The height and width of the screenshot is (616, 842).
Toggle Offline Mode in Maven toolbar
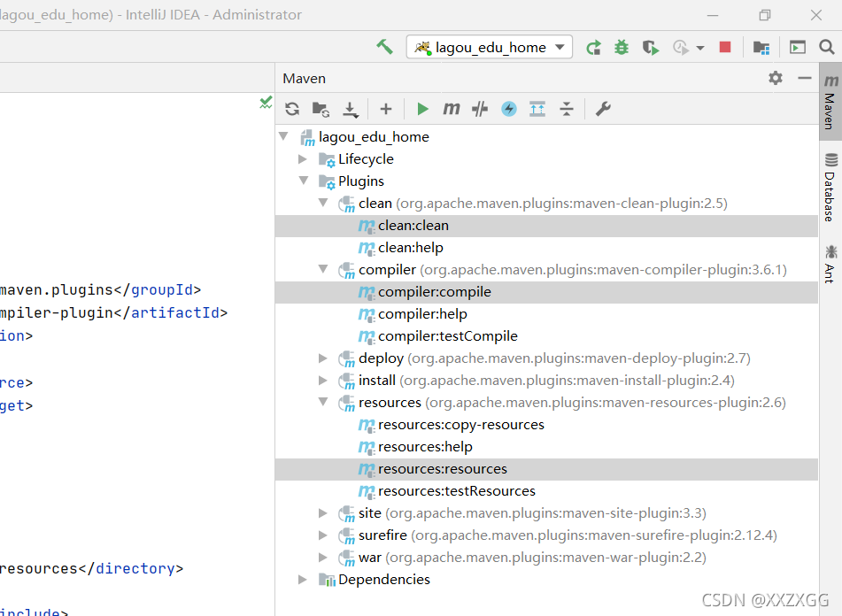click(x=480, y=110)
